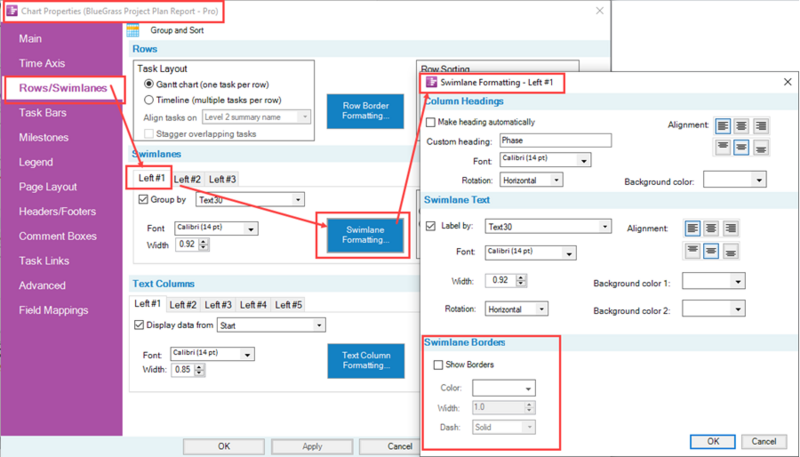Open Font dropdown under Column Headings
Screen dimensions: 800x457
[x=545, y=160]
